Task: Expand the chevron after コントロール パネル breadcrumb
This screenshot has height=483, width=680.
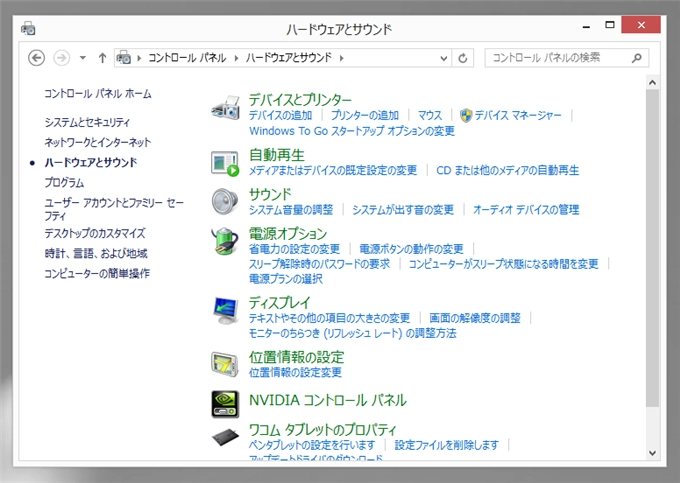Action: click(236, 58)
